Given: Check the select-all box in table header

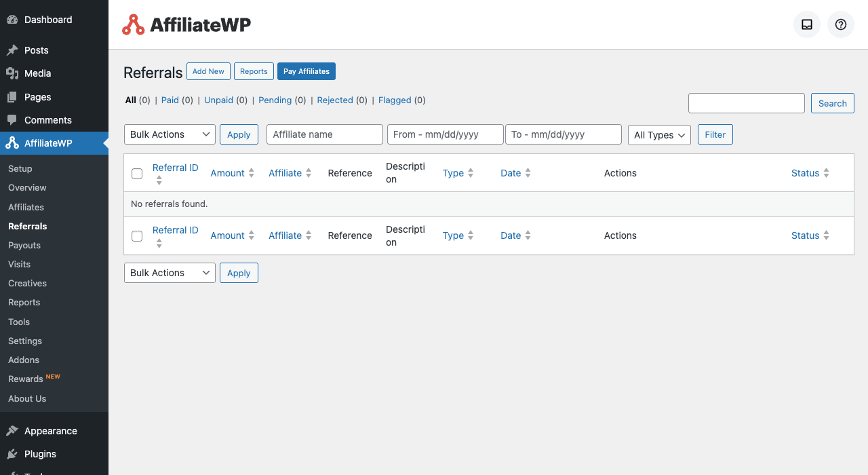Looking at the screenshot, I should (137, 174).
